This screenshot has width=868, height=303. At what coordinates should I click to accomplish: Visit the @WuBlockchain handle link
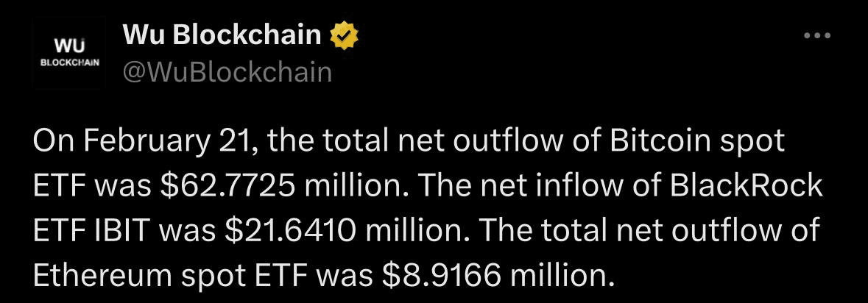coord(227,73)
